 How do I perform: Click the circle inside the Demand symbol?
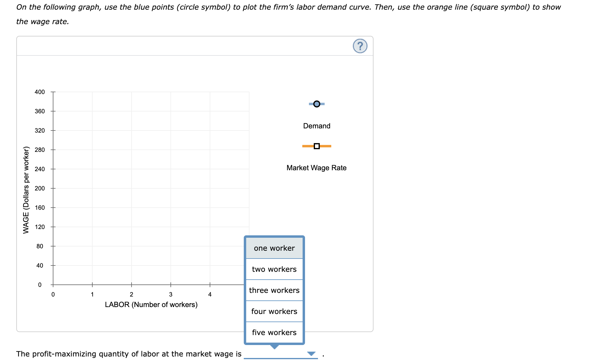tap(316, 104)
